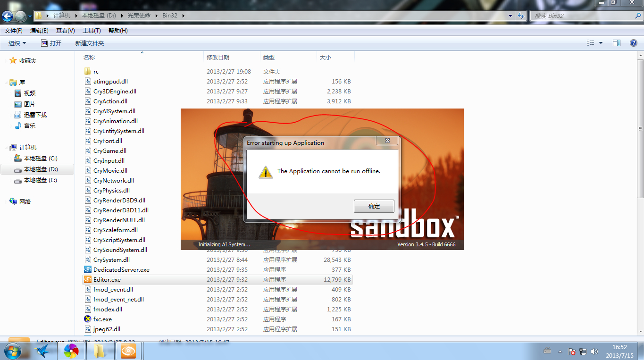The image size is (644, 360).
Task: Open the 组织 dropdown menu
Action: coord(17,43)
